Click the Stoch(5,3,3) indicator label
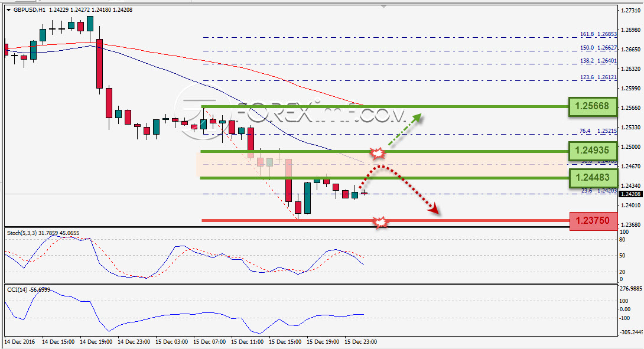The width and height of the screenshot is (644, 349). pyautogui.click(x=43, y=233)
